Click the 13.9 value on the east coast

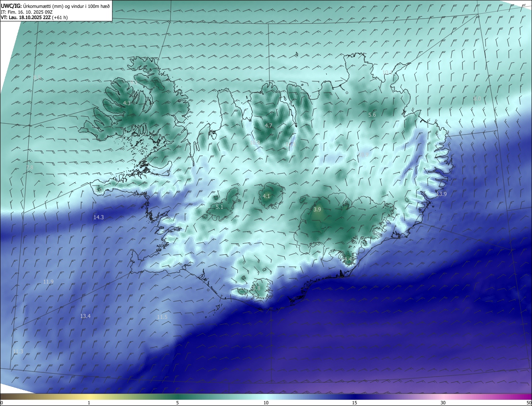pos(441,194)
